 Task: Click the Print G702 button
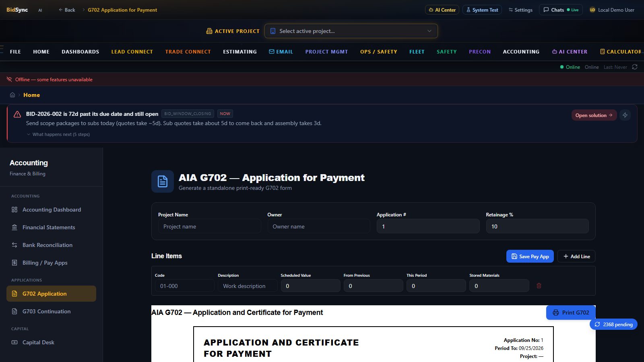[571, 313]
